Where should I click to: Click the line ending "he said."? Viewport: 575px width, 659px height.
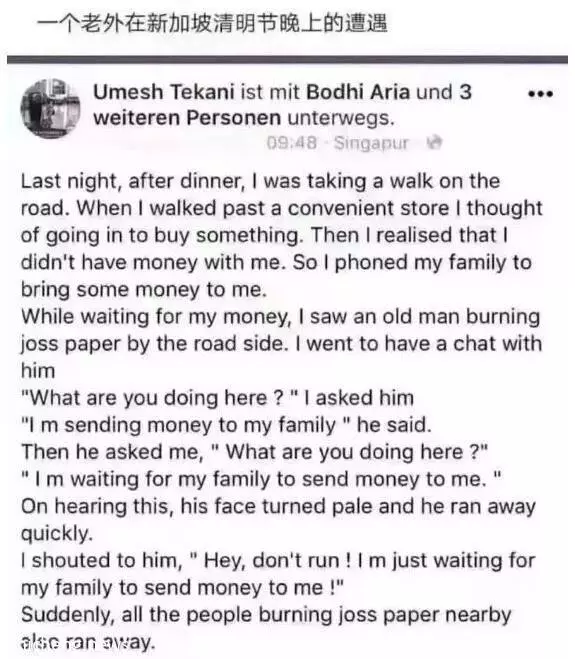pos(227,425)
